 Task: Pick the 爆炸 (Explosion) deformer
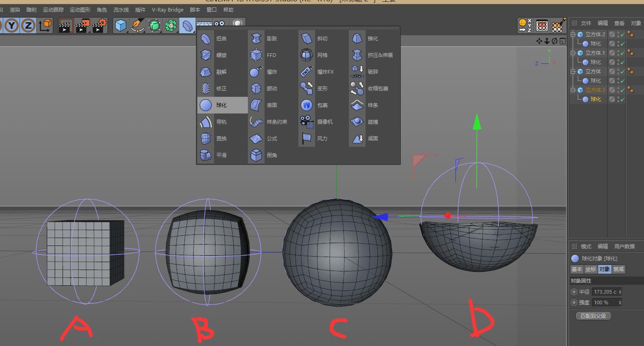click(256, 72)
